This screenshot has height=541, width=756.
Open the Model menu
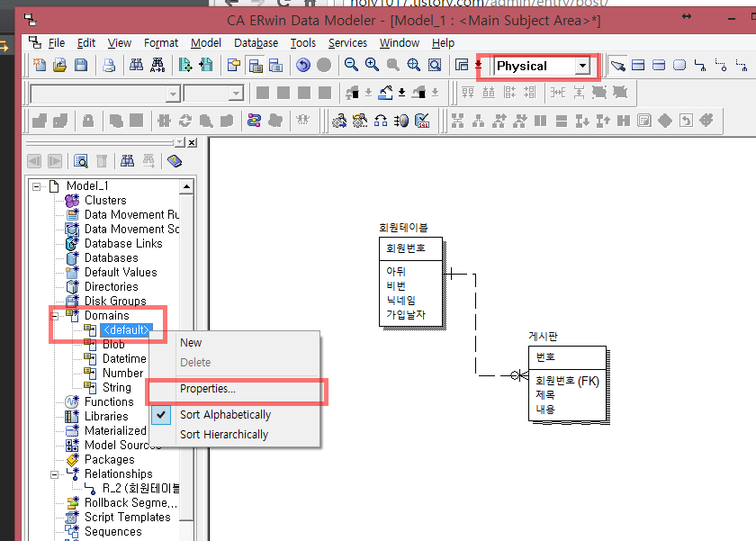coord(206,43)
